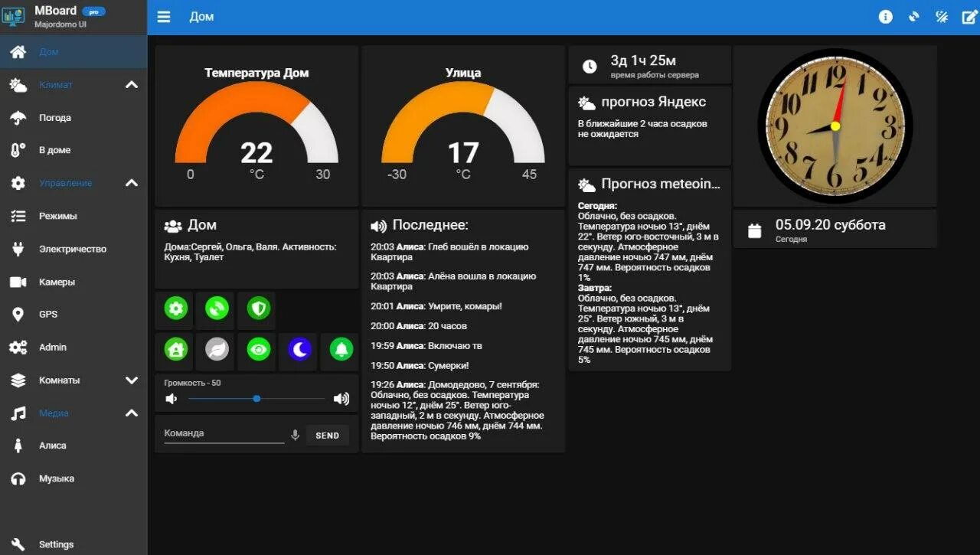Click the analog clock widget

pyautogui.click(x=835, y=126)
